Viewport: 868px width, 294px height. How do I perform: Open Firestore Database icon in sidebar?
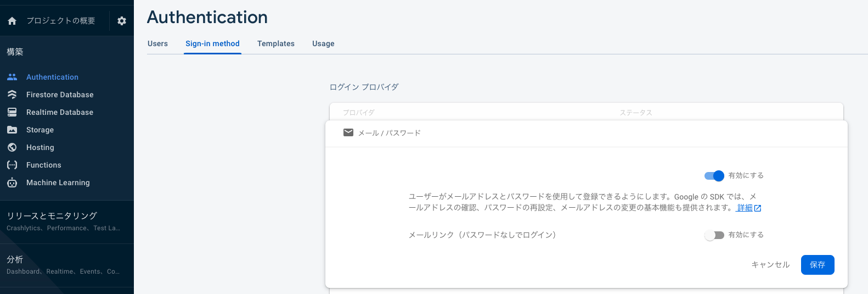pos(12,95)
